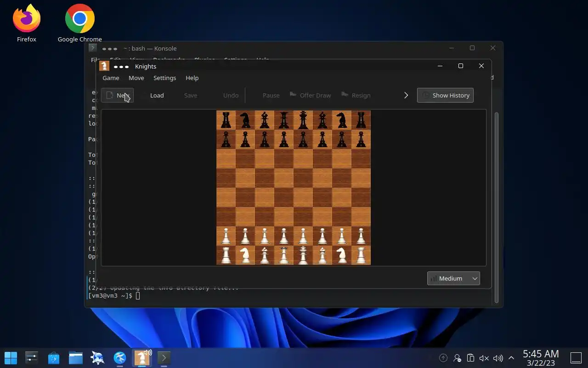The width and height of the screenshot is (588, 368).
Task: Expand the hidden system tray icons arrow
Action: click(x=511, y=358)
